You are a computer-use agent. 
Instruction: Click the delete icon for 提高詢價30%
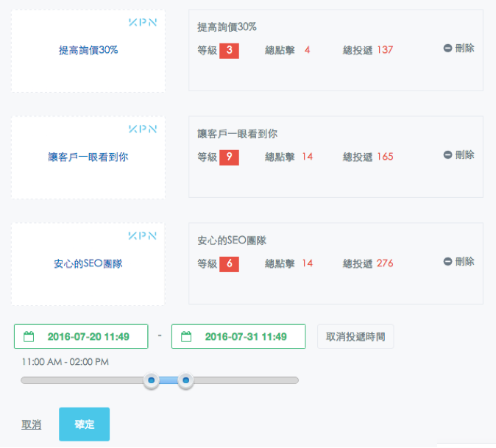pos(447,49)
